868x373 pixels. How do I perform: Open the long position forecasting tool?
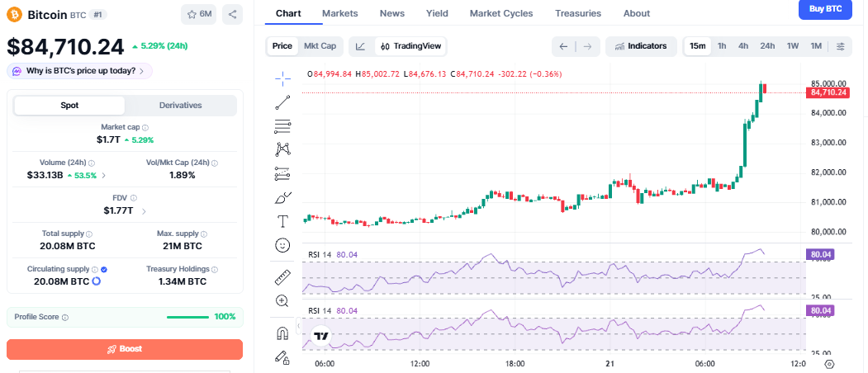(x=283, y=174)
